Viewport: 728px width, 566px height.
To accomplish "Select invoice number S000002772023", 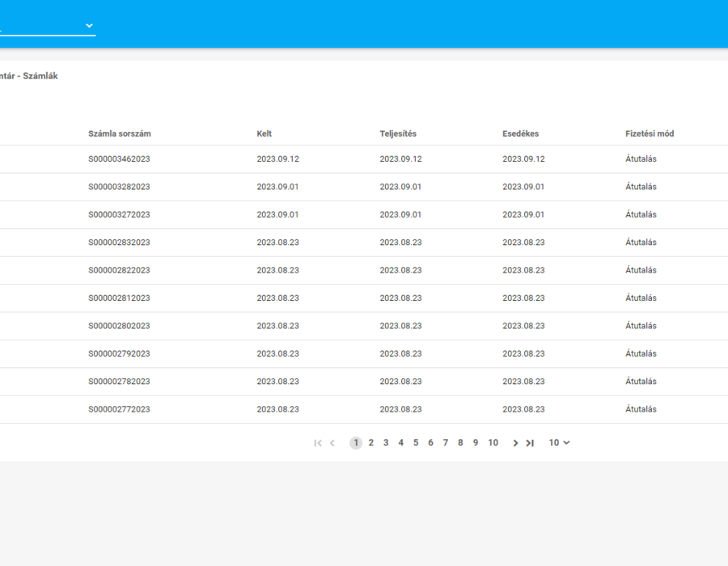I will 120,409.
